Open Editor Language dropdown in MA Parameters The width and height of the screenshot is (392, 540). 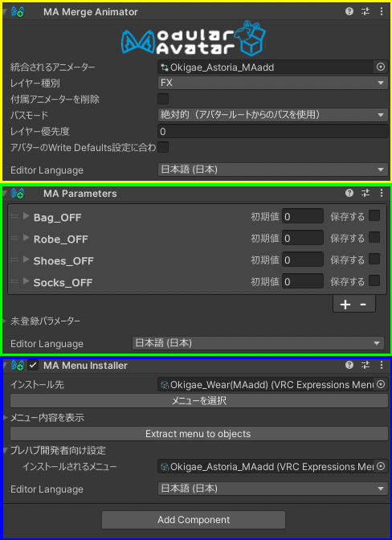(258, 343)
